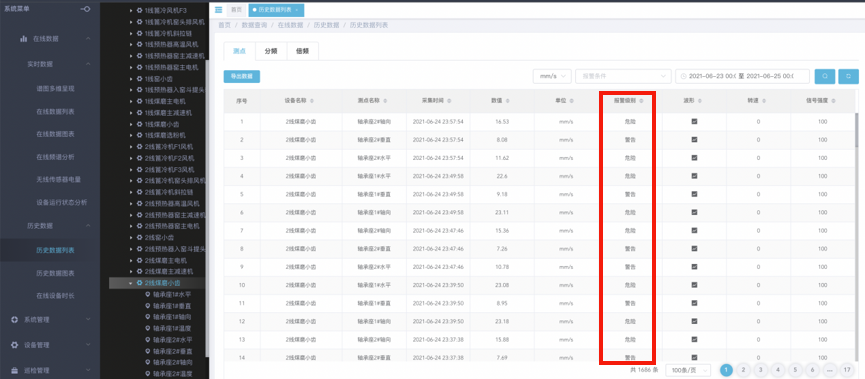
Task: Click the 系统管理 settings icon
Action: [x=15, y=320]
